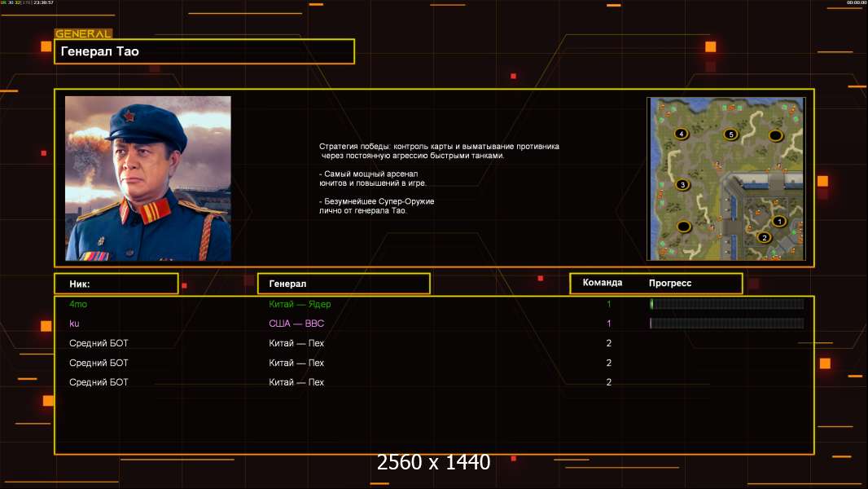868x489 pixels.
Task: Click start position 4 on minimap
Action: tap(681, 134)
